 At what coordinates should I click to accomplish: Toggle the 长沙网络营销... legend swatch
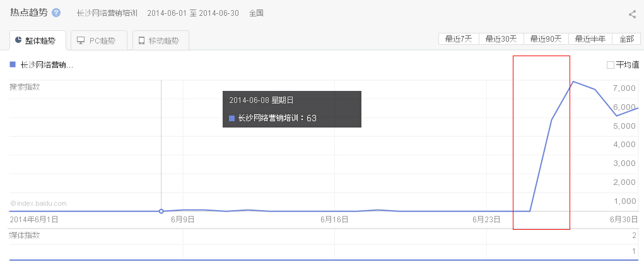click(13, 64)
